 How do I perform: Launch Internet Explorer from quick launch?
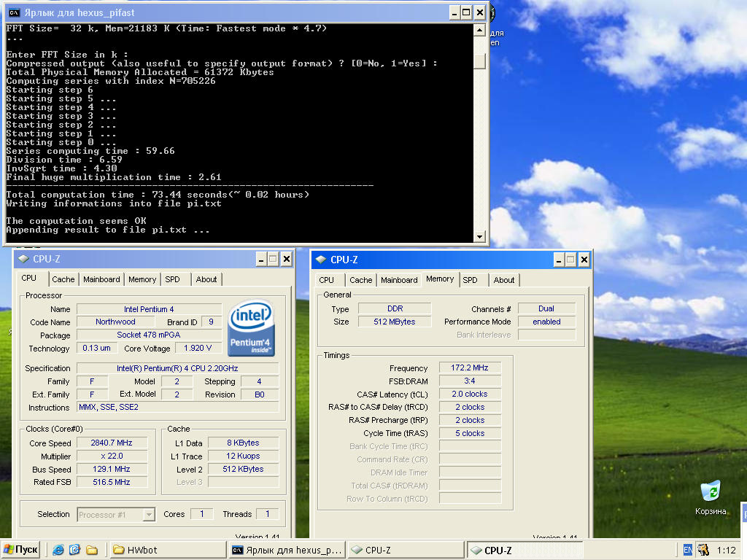tap(58, 550)
